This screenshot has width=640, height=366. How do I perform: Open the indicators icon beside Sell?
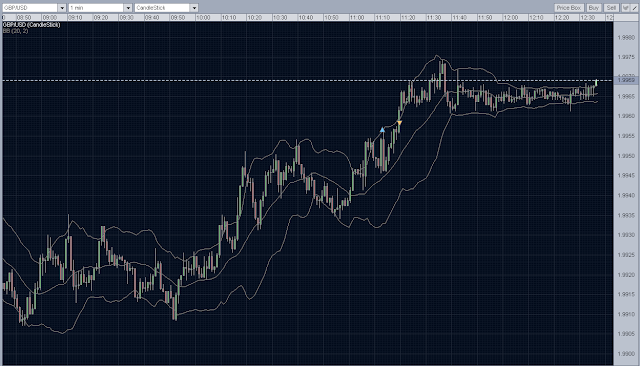click(x=625, y=8)
